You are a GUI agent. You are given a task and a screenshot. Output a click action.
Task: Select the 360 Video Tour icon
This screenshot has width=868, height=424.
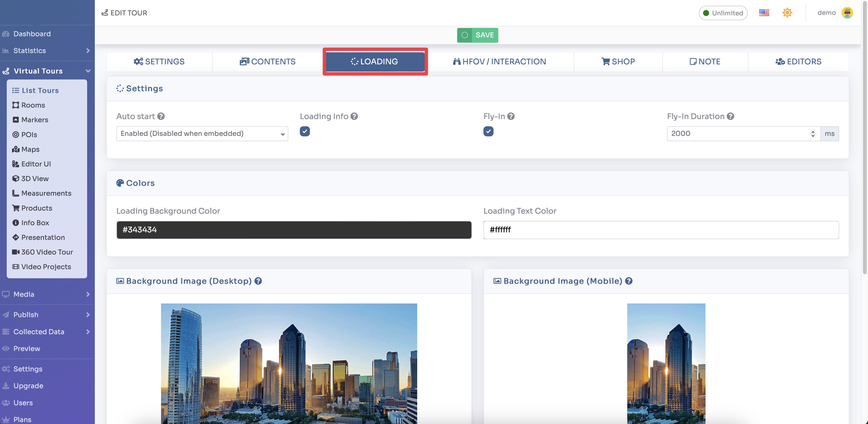click(16, 252)
